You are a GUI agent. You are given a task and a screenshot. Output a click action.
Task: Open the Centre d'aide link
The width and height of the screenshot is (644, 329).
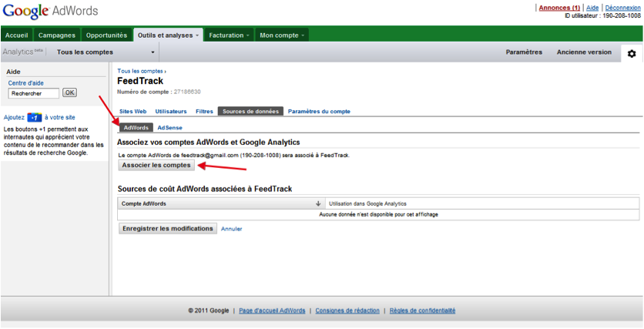(x=26, y=83)
